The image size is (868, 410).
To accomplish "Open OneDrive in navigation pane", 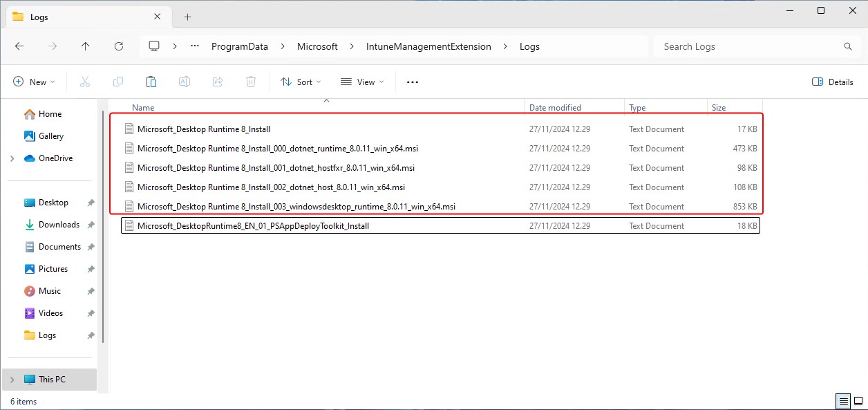I will 55,158.
